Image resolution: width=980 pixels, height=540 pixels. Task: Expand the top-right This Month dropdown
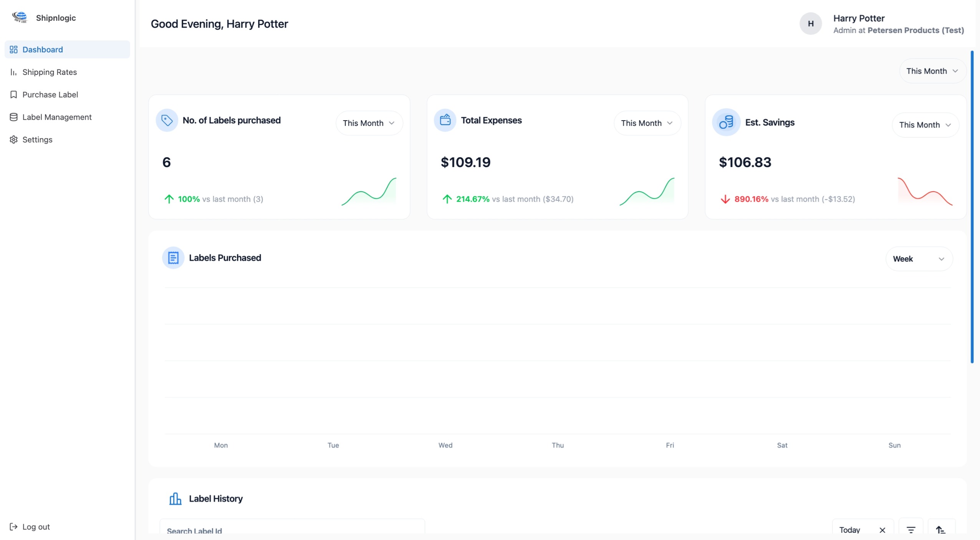point(932,71)
